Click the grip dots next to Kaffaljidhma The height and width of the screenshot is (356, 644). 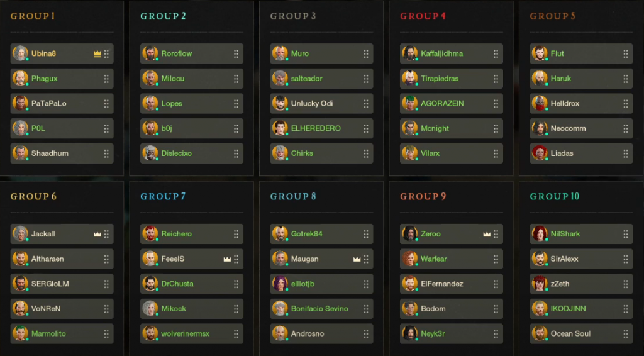tap(496, 54)
